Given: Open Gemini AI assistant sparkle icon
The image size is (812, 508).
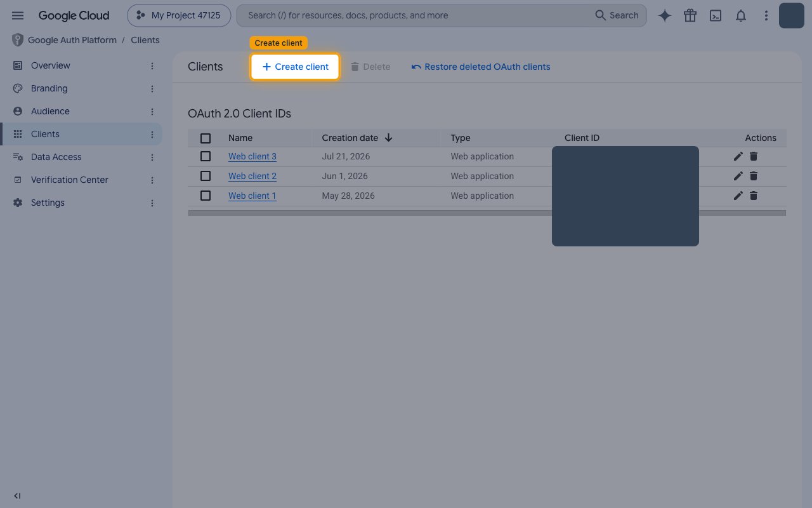Looking at the screenshot, I should tap(665, 16).
